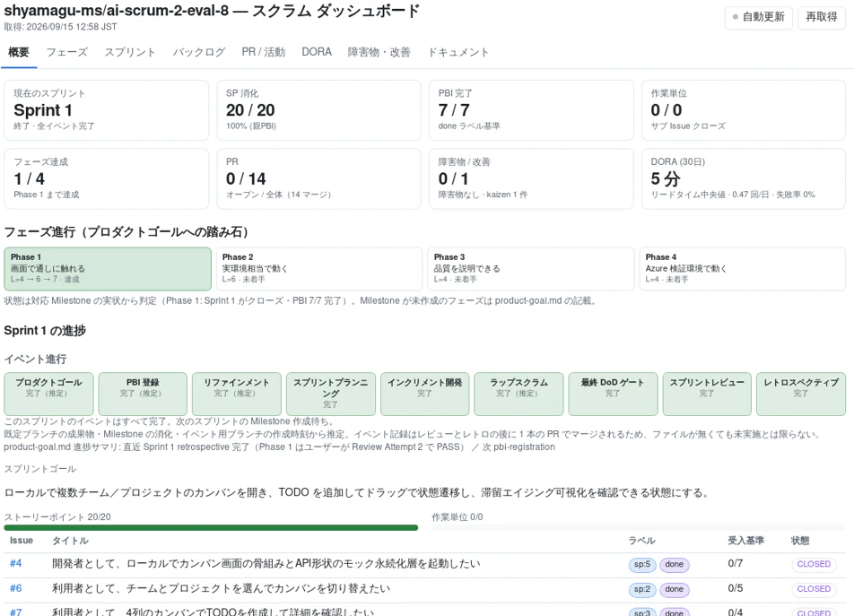Click the ストーリーポイント 20/20 progress bar
Screen dimensions: 854x616
211,527
